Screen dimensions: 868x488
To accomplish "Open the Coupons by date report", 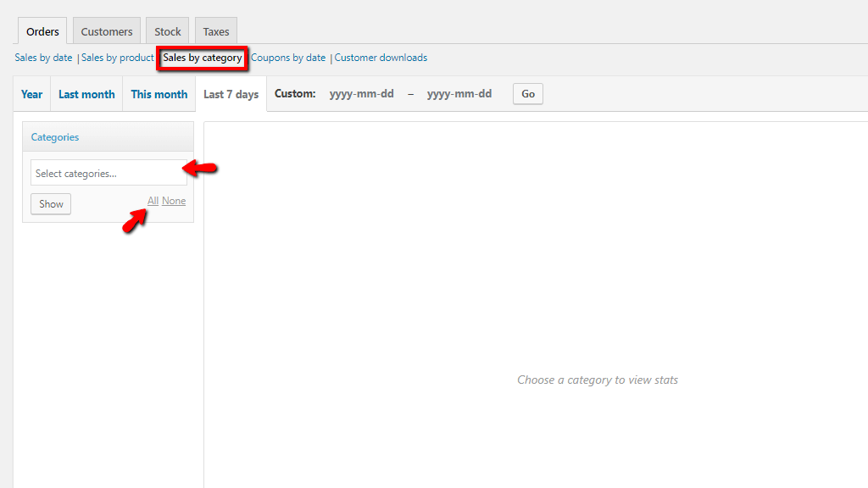I will point(288,58).
